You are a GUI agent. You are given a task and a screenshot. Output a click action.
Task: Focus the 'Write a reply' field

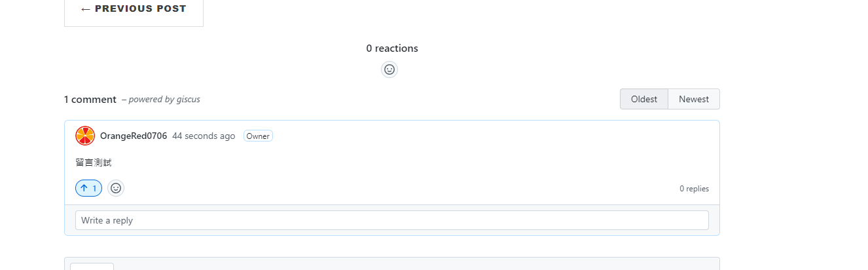(x=391, y=220)
